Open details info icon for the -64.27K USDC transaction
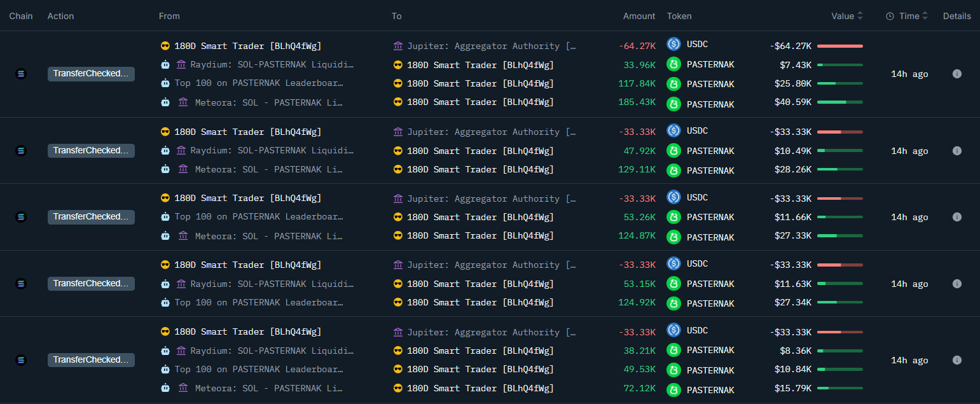 pos(956,74)
